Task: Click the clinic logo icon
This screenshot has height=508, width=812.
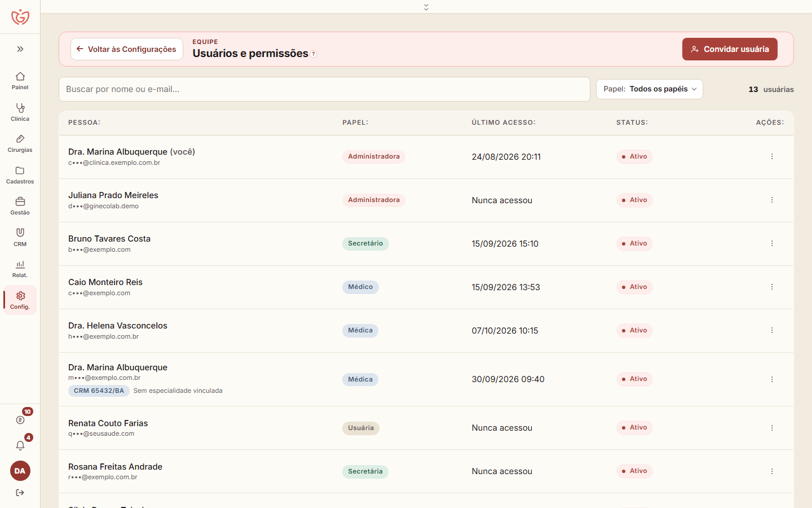Action: click(20, 17)
